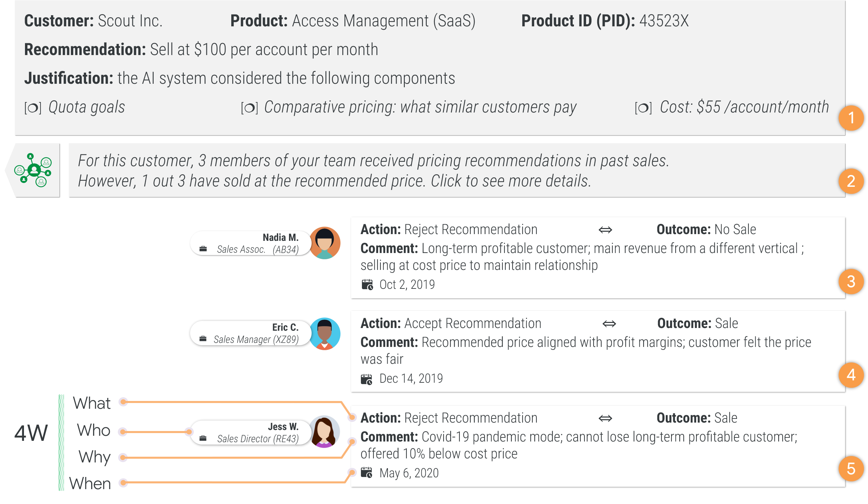Click the calendar icon beside May 6, 2020
The width and height of the screenshot is (868, 504).
(367, 473)
